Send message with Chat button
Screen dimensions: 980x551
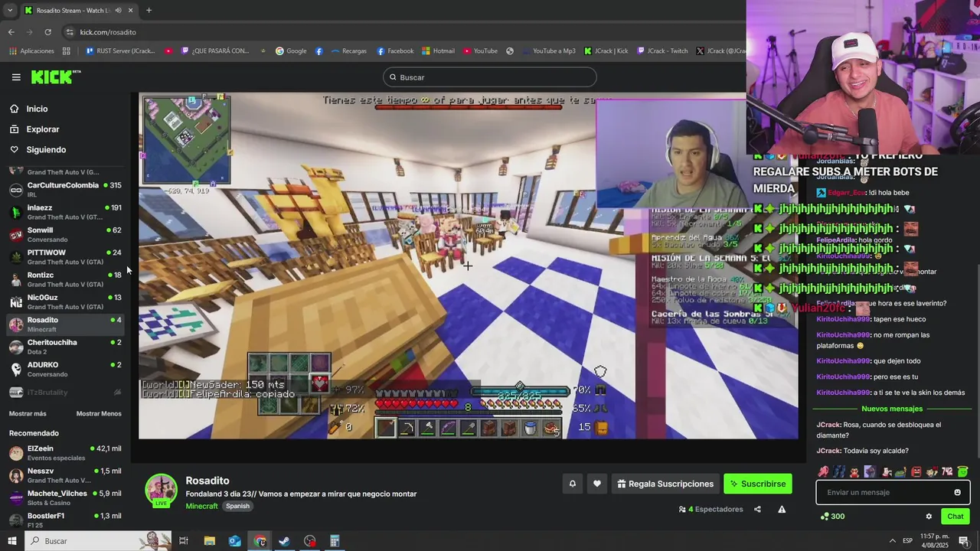coord(955,517)
